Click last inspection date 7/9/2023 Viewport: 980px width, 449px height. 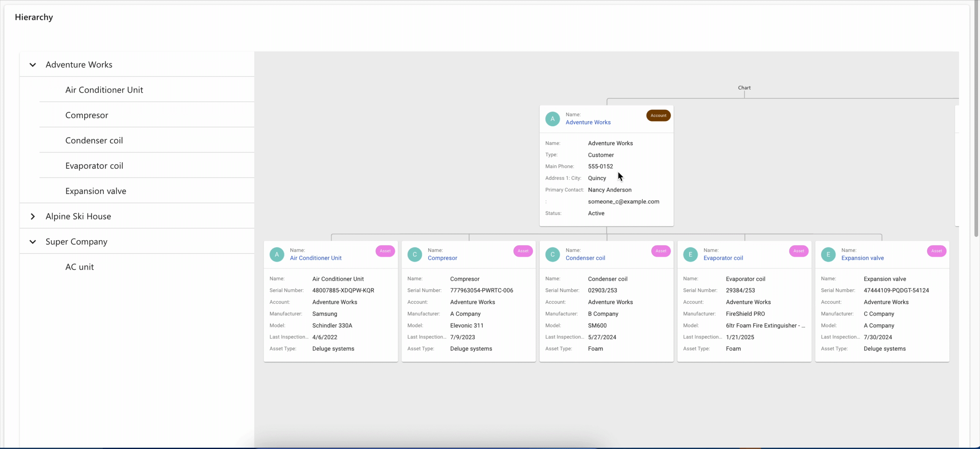462,337
